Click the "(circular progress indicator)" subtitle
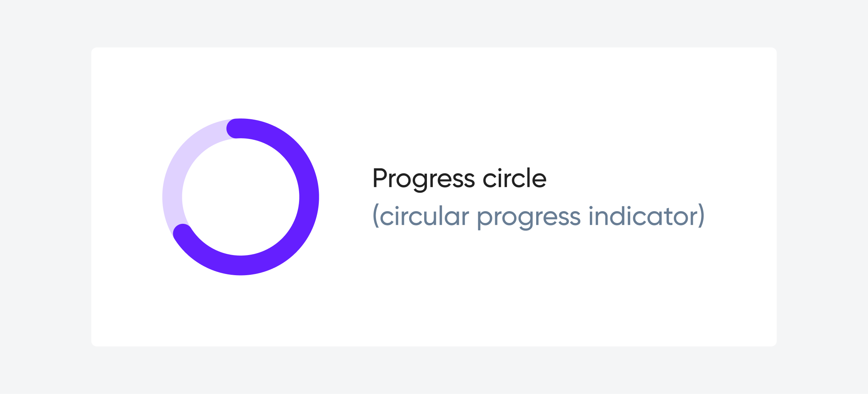The height and width of the screenshot is (394, 868). (539, 216)
